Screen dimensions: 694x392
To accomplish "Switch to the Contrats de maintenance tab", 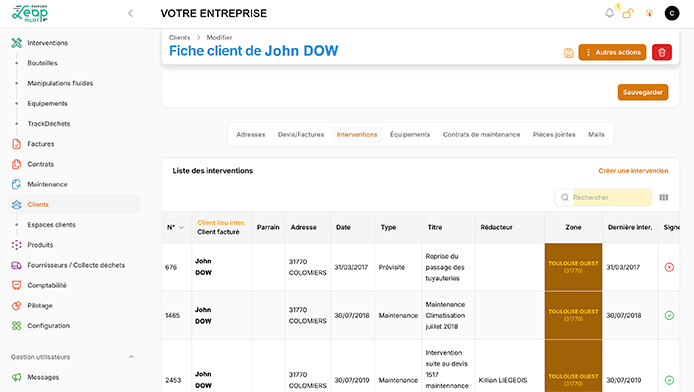I will point(481,135).
